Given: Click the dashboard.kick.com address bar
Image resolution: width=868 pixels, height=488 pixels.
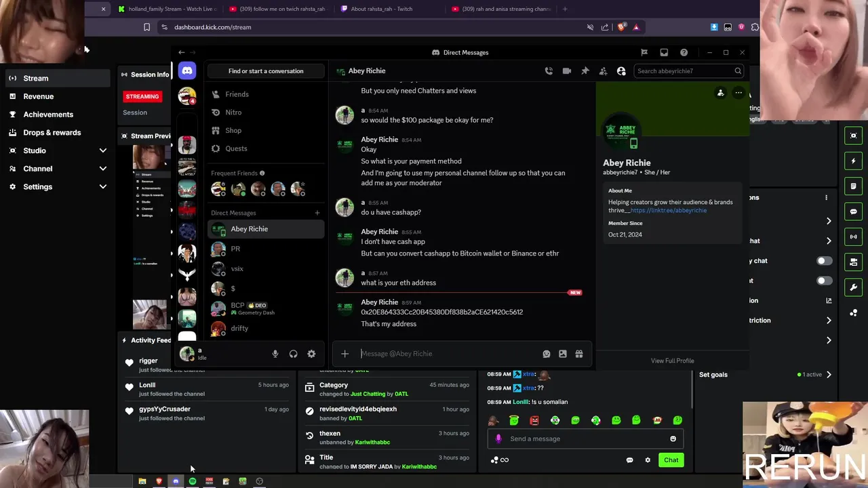Looking at the screenshot, I should click(373, 27).
